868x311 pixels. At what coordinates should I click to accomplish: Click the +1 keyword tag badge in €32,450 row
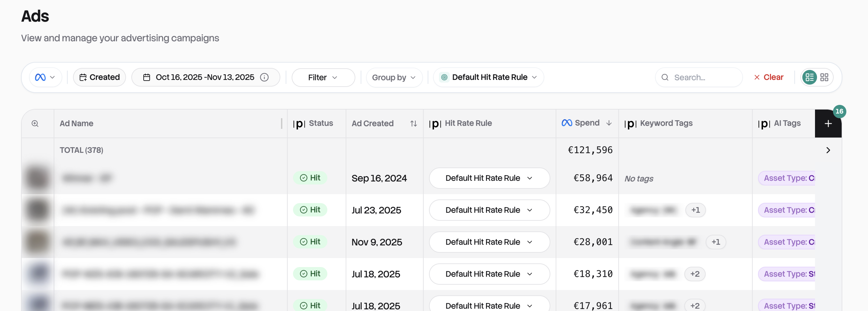point(695,210)
